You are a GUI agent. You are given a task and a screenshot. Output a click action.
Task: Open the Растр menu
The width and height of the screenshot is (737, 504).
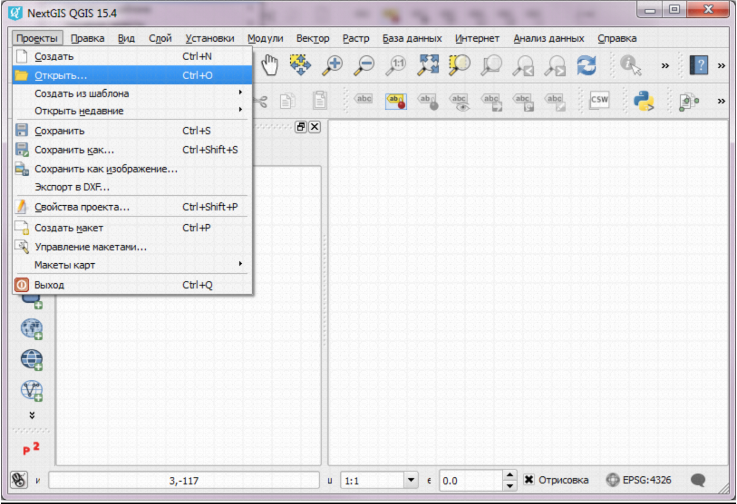[356, 39]
